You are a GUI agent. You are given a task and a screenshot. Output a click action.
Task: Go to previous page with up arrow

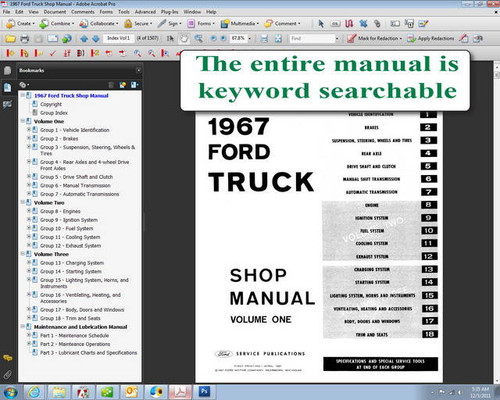tap(84, 39)
